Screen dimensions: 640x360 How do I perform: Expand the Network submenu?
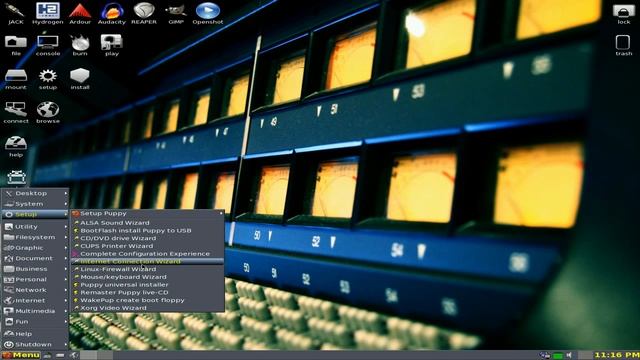pos(35,290)
